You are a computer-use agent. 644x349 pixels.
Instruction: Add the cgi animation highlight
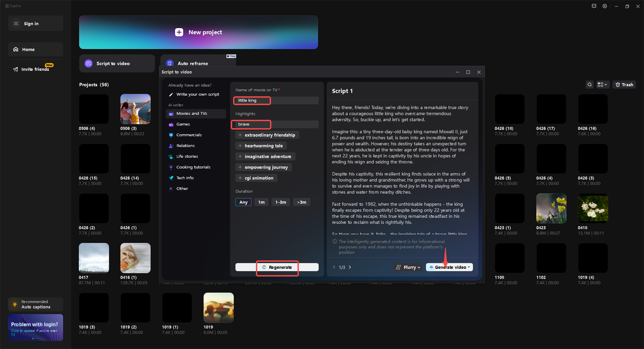pos(256,178)
